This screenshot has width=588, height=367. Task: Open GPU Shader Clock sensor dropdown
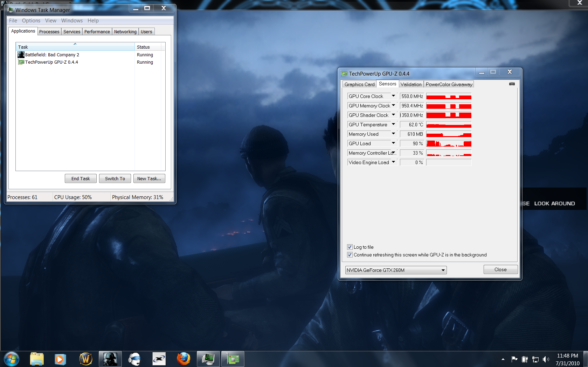point(393,115)
